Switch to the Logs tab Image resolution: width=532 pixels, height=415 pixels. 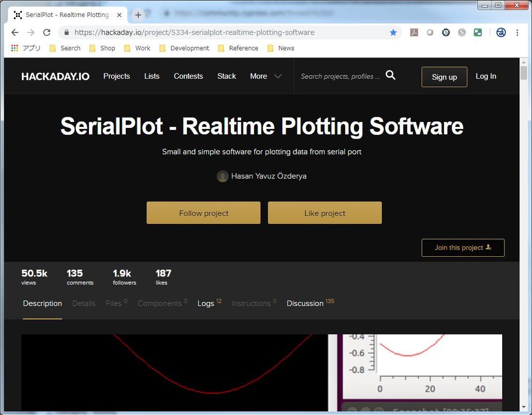[x=206, y=303]
